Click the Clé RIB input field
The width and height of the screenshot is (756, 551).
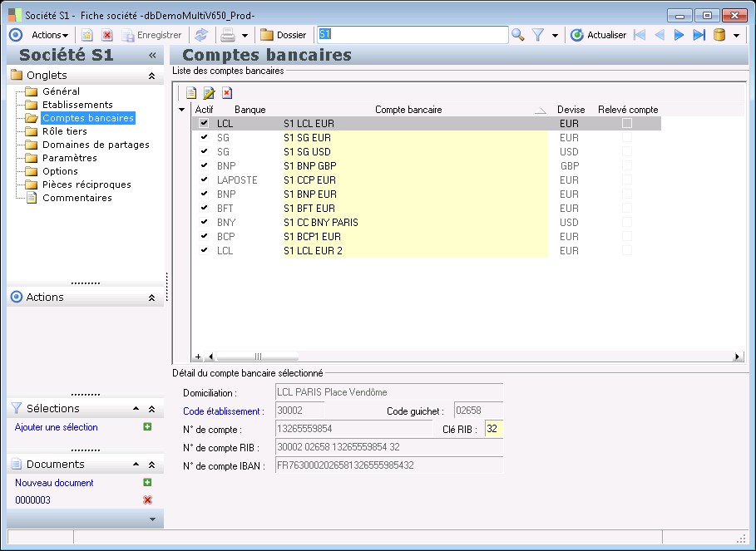coord(494,430)
